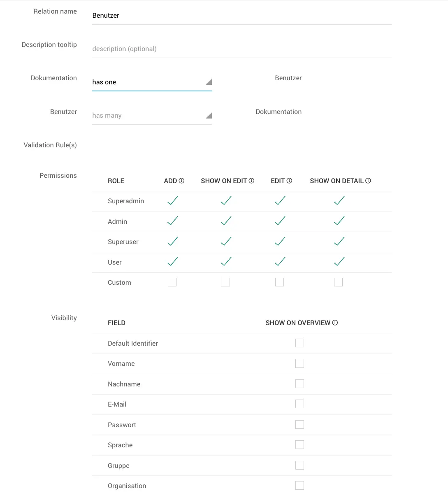Click the Relation name field with Benutzer
This screenshot has height=500, width=448.
(x=241, y=16)
